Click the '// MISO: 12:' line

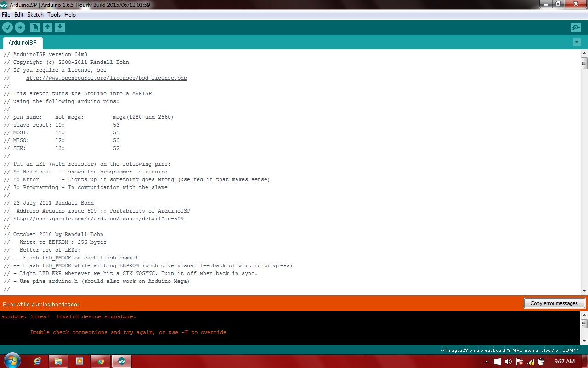point(62,140)
